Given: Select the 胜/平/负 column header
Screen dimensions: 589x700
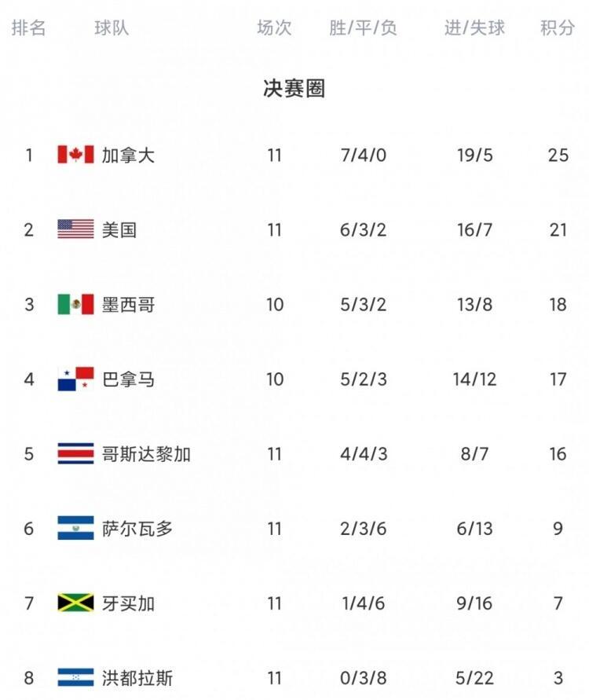Looking at the screenshot, I should click(x=363, y=27).
